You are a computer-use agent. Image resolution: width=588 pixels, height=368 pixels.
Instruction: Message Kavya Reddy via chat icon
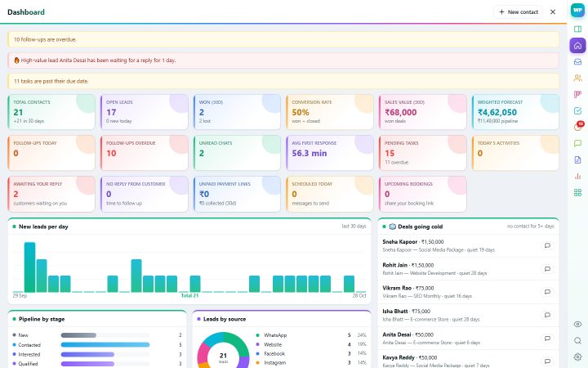point(547,361)
